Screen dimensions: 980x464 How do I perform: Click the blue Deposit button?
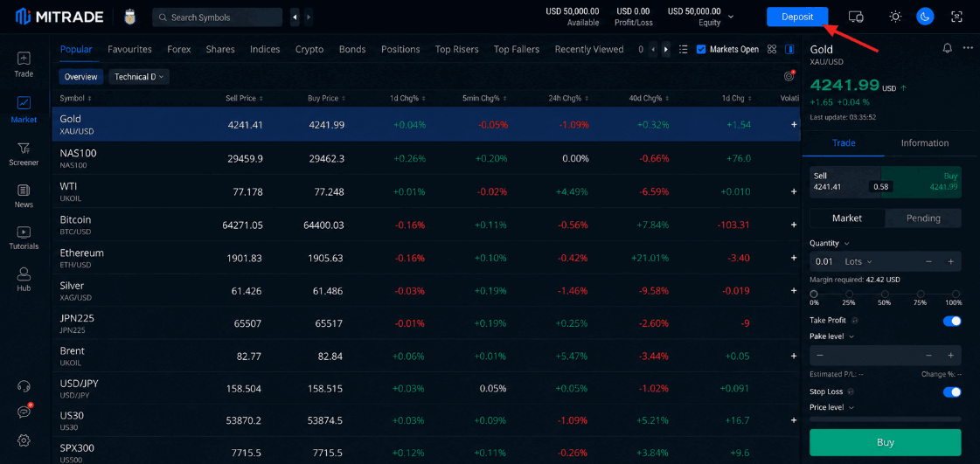tap(797, 17)
